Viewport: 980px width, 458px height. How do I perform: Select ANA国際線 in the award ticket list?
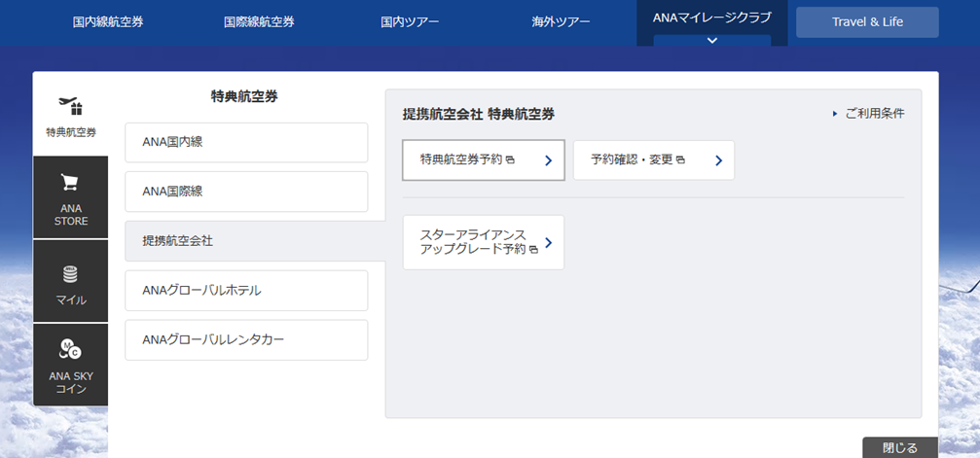point(246,192)
